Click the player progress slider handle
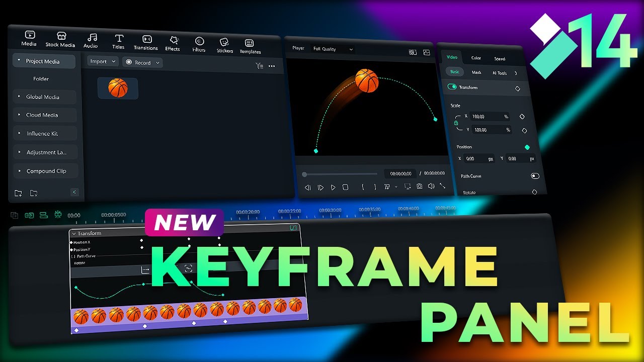The height and width of the screenshot is (362, 644). (304, 174)
